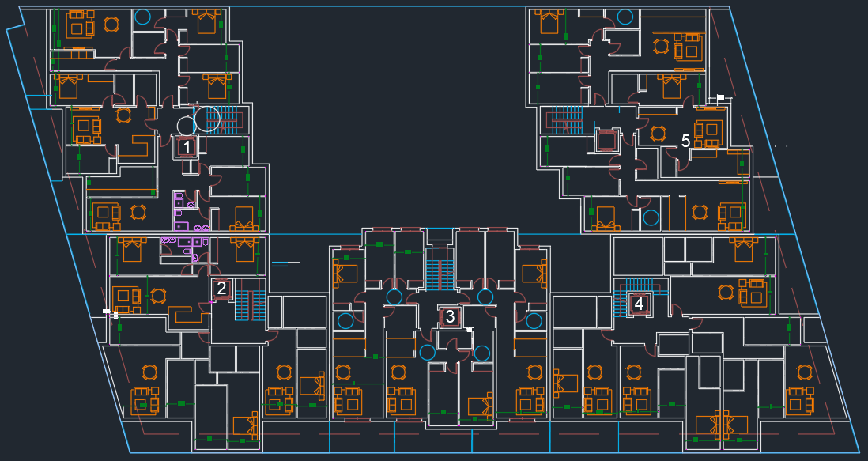This screenshot has height=461, width=868.
Task: Select the blue staircase beside elevator 1
Action: pos(221,118)
